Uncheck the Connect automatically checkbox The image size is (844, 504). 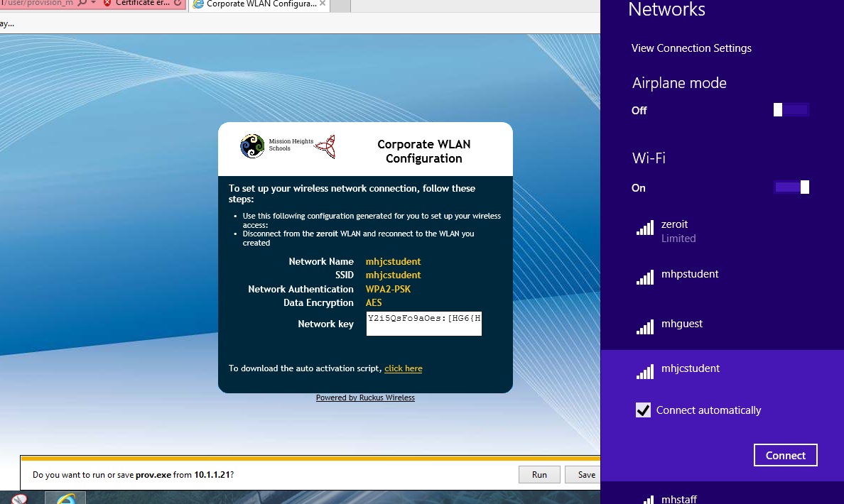pyautogui.click(x=643, y=410)
